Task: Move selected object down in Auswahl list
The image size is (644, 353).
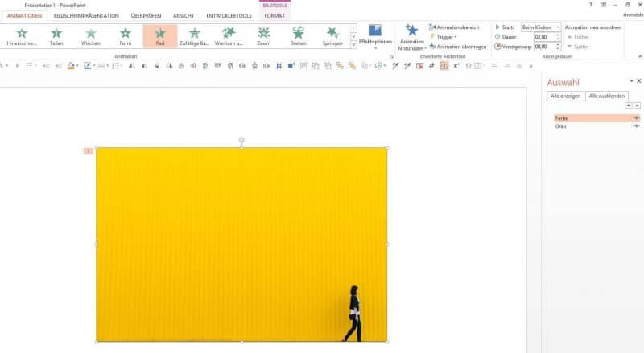Action: (x=637, y=105)
